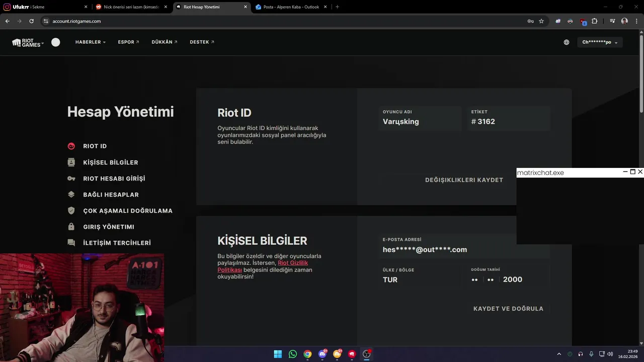Click the layers icon for BAĞLI HESAPLAR
This screenshot has width=644, height=362.
[x=71, y=195]
